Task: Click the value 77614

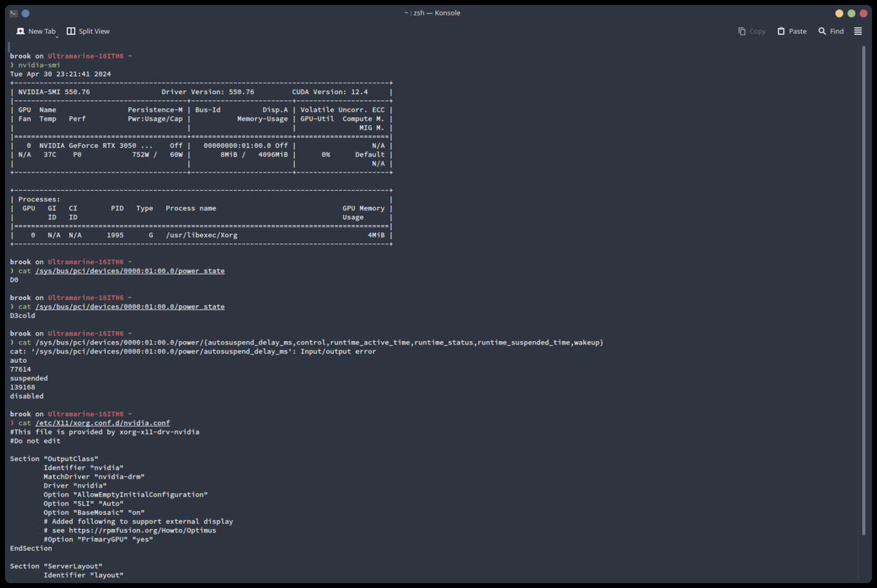Action: pyautogui.click(x=20, y=369)
